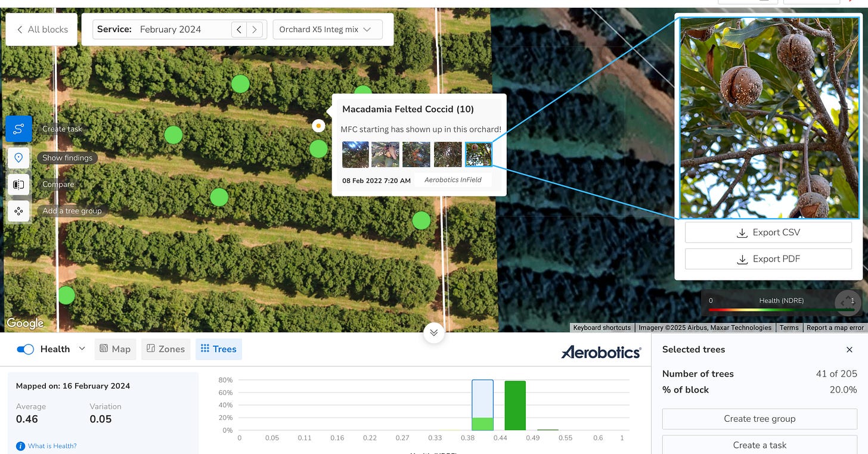The height and width of the screenshot is (454, 868).
Task: Select the orange finding marker on map
Action: pos(318,126)
